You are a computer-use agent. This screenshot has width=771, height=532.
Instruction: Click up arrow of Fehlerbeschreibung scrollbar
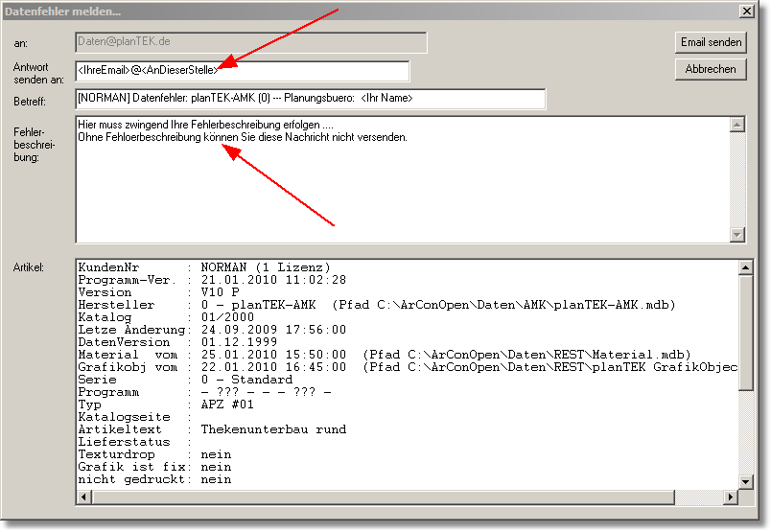point(736,124)
